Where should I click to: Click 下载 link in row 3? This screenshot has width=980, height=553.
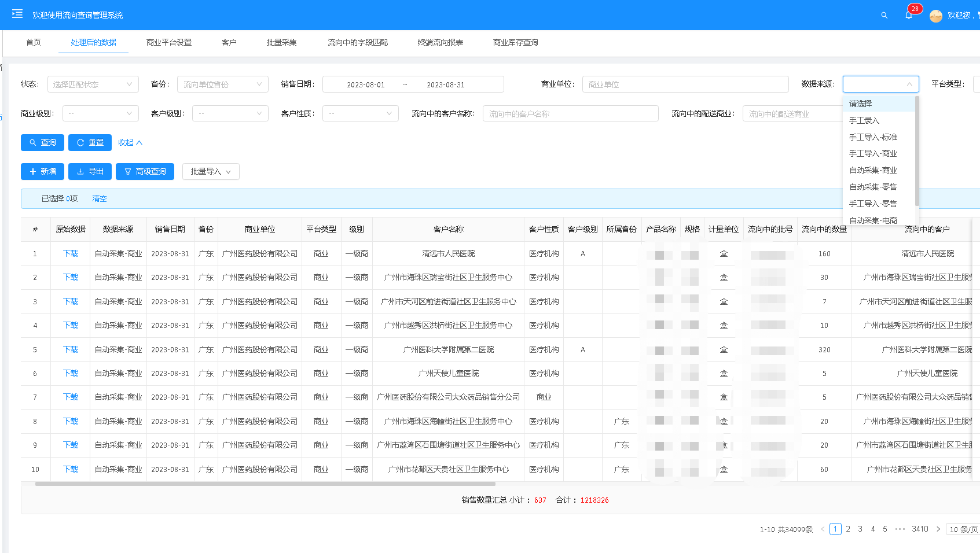pyautogui.click(x=71, y=301)
